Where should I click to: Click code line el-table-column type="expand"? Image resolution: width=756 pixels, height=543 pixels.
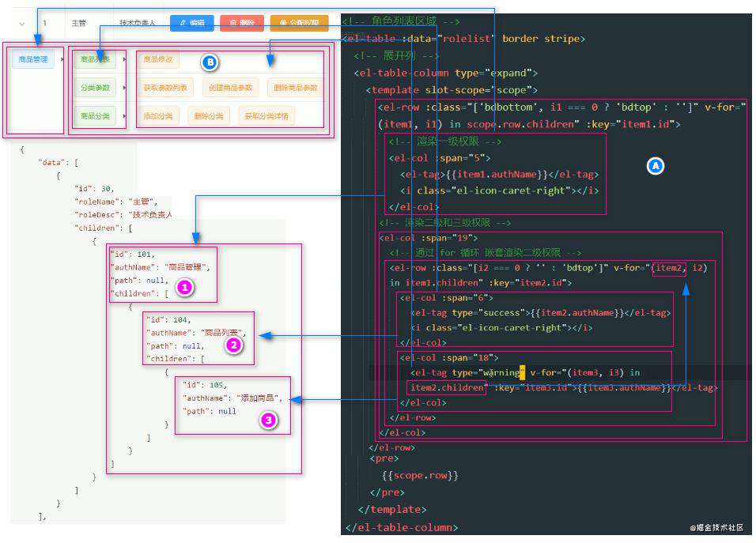point(445,73)
